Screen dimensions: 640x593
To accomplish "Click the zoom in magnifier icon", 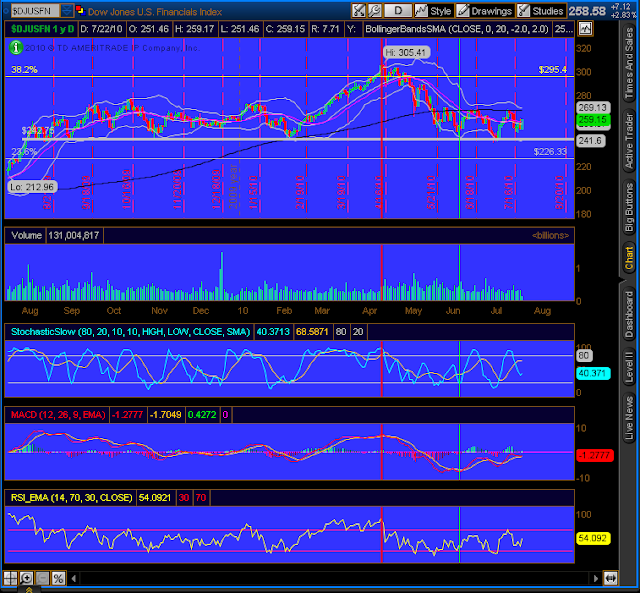I will [x=26, y=578].
